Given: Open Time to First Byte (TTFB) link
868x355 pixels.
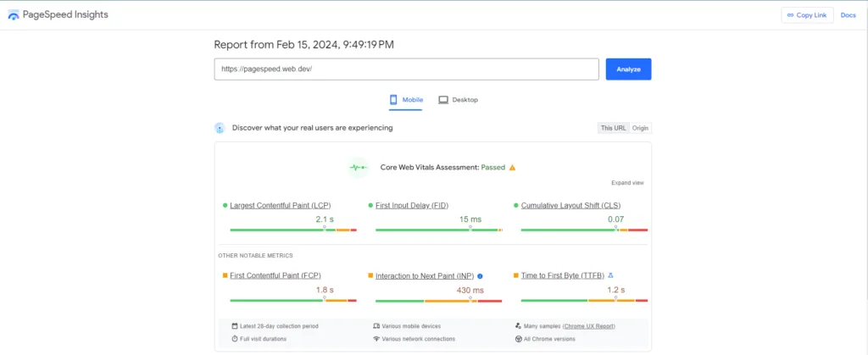Looking at the screenshot, I should 563,275.
